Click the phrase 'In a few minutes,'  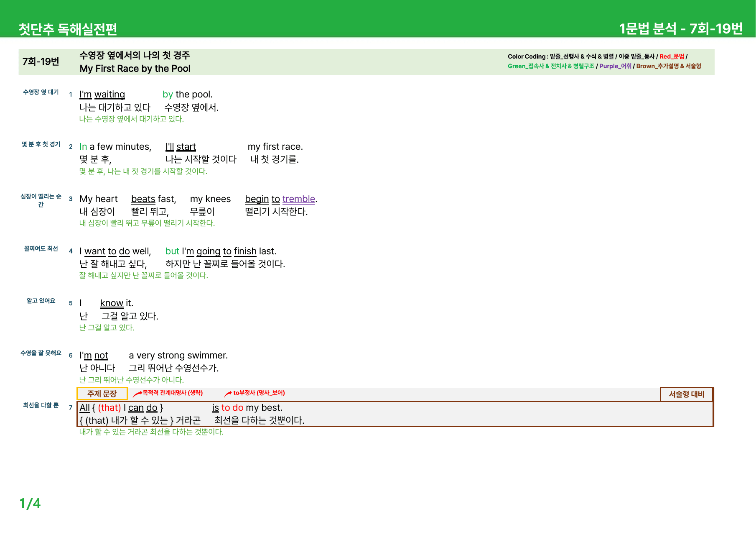click(x=115, y=147)
